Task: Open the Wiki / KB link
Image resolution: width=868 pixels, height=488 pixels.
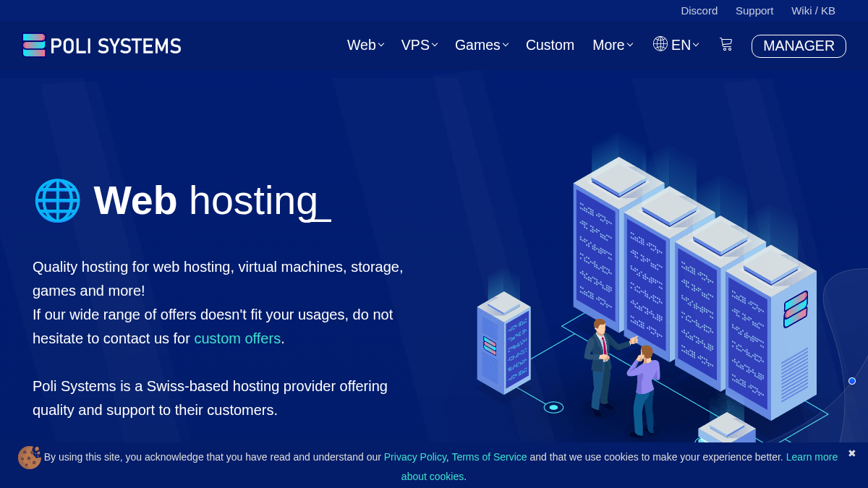Action: tap(813, 10)
